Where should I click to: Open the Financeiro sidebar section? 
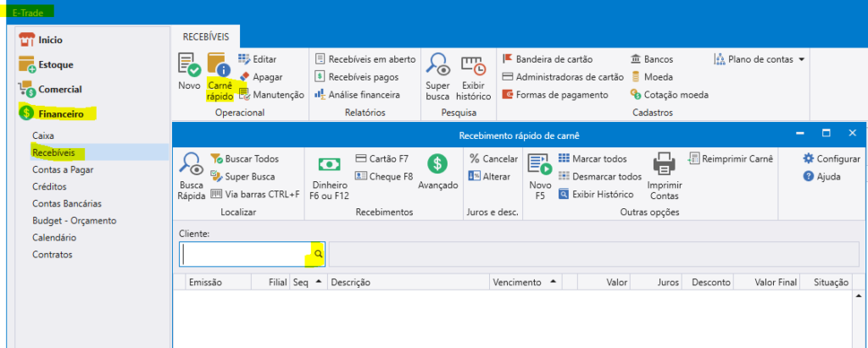[x=58, y=113]
